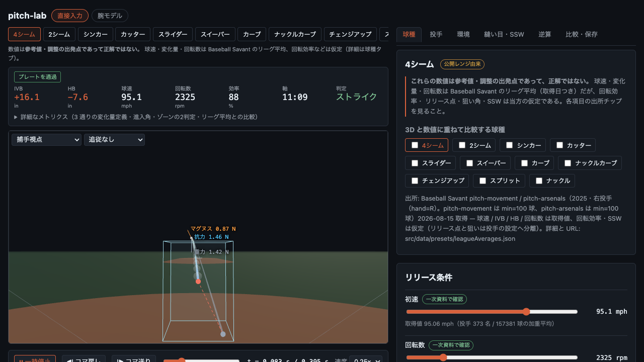Choose the シンカー pitch preset
This screenshot has height=362, width=644.
[x=96, y=34]
